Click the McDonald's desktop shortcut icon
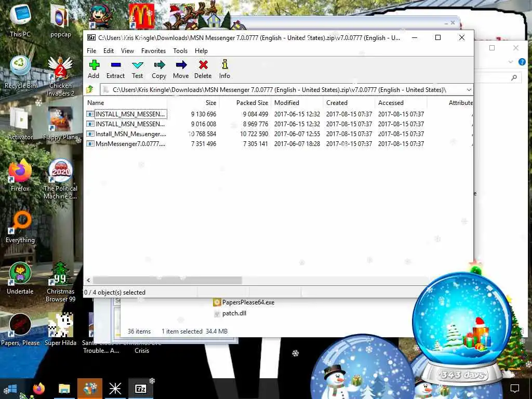532x399 pixels. pos(141,16)
